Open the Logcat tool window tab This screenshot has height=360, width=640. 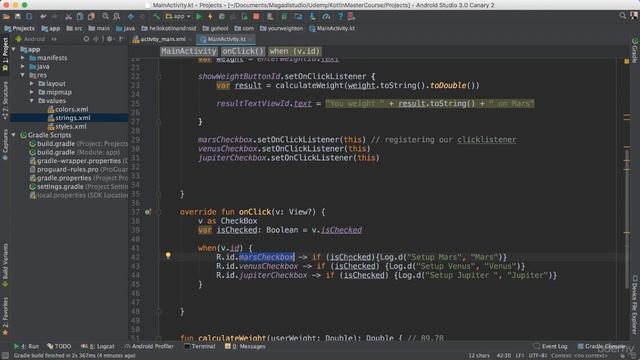tap(98, 346)
